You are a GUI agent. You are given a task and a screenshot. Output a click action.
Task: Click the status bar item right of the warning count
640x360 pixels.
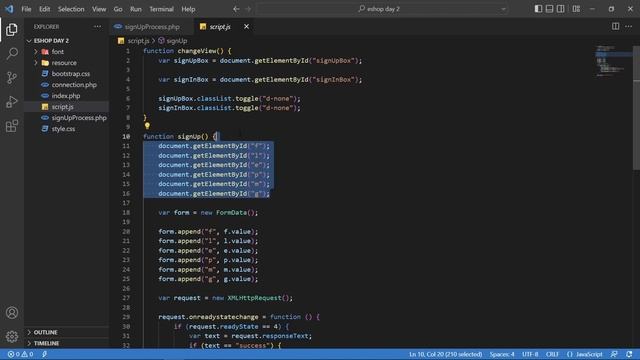[x=44, y=354]
